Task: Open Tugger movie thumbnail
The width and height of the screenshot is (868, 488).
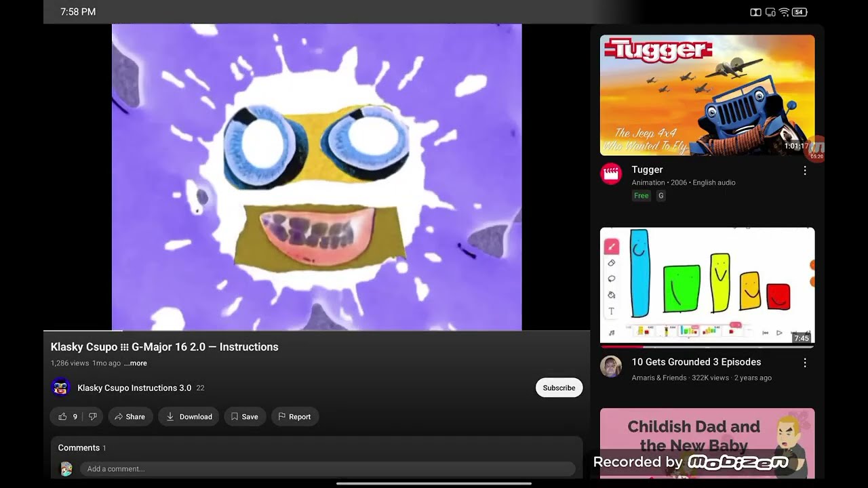Action: [707, 96]
